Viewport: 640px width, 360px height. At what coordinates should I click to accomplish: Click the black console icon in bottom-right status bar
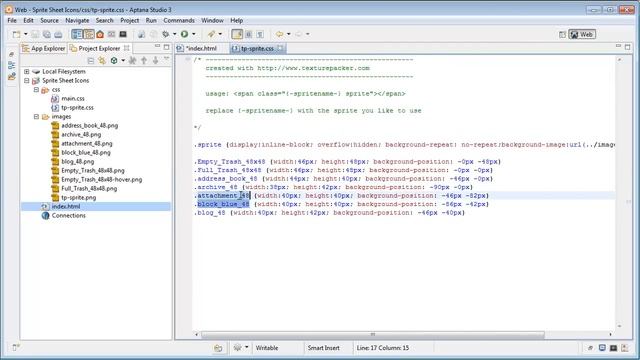click(613, 348)
